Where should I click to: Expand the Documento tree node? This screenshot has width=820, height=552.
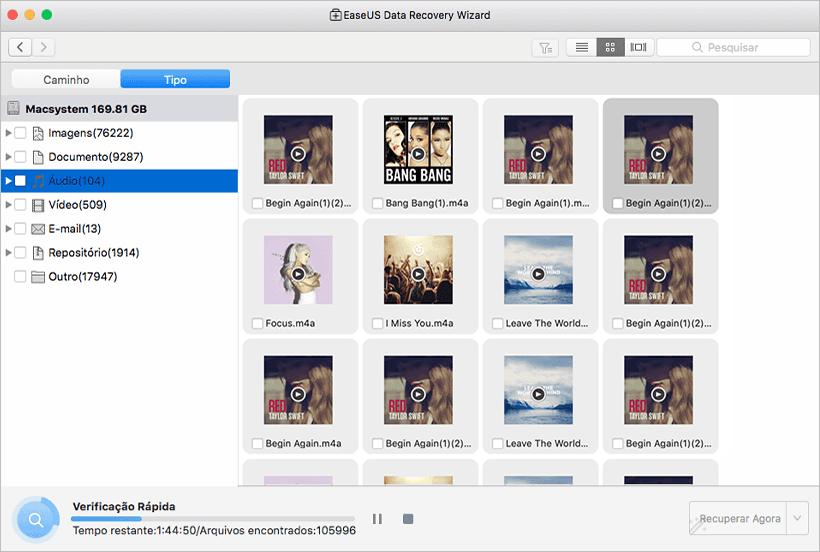(8, 157)
